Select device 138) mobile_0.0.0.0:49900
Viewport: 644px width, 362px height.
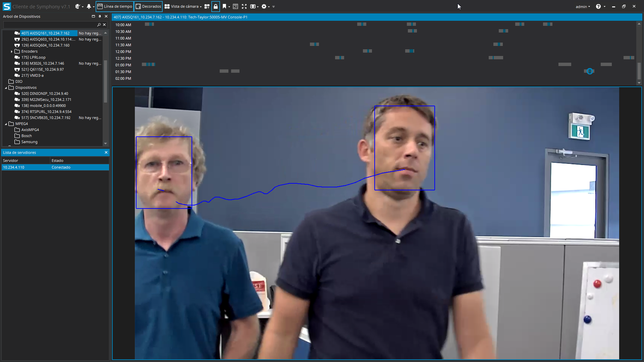click(44, 106)
